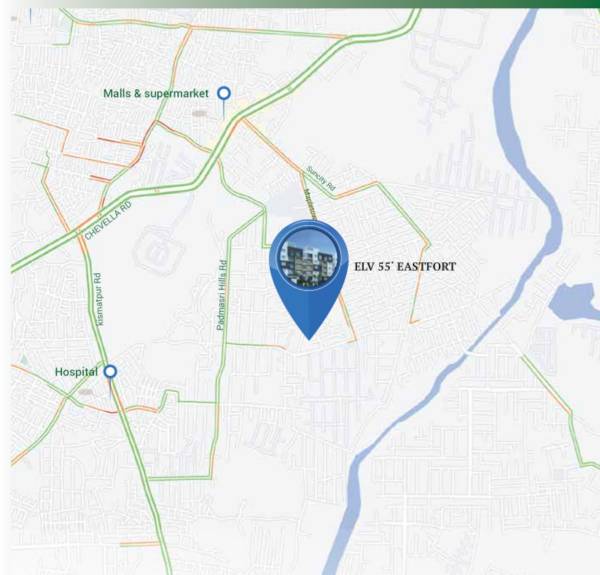Click the small blue marker in top-left corner

(x=31, y=16)
